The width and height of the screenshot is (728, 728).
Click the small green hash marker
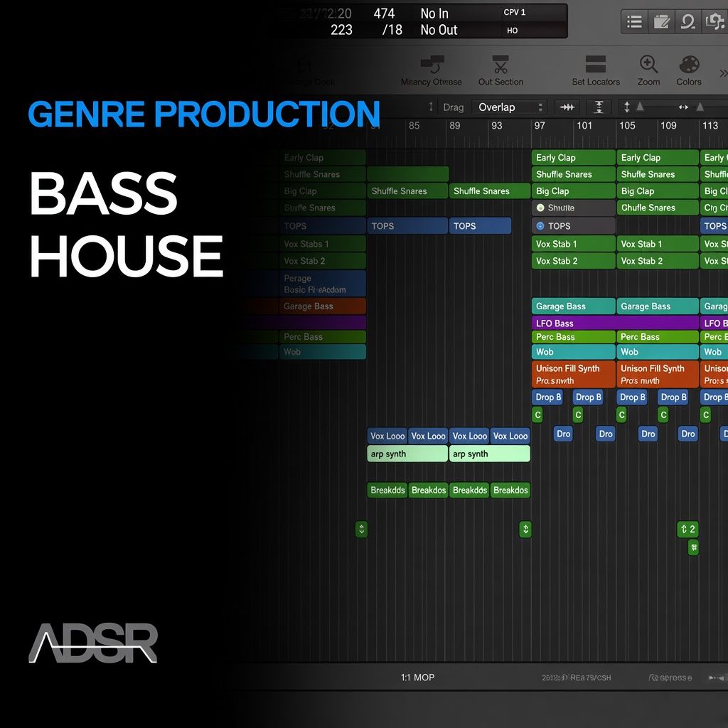(693, 547)
